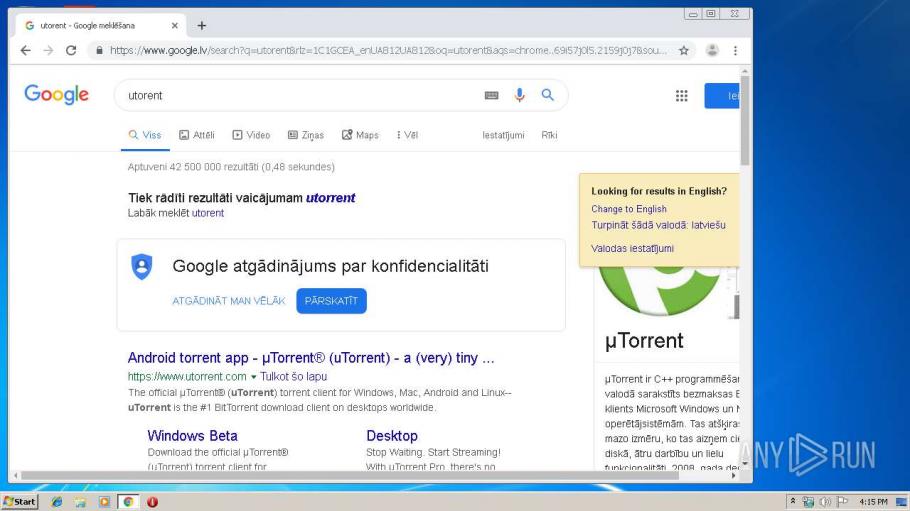
Task: Expand the dropdown arrow next to utorrent.com URL
Action: pos(253,377)
